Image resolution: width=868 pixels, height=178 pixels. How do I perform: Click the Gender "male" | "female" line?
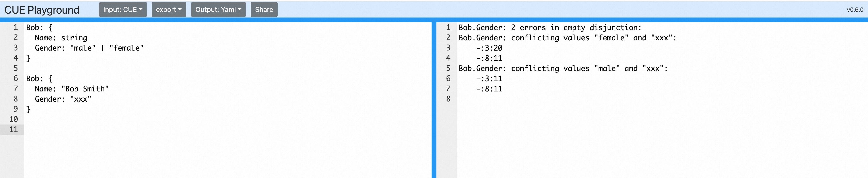tap(89, 48)
